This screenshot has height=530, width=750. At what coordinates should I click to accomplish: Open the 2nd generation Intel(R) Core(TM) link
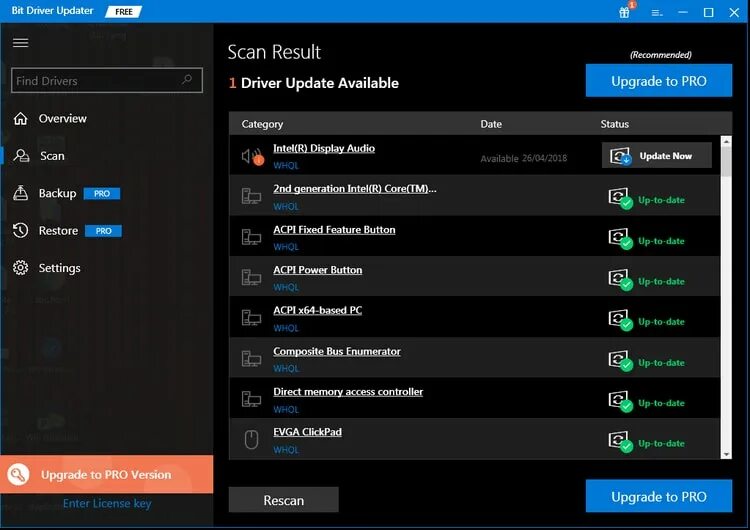pos(355,189)
